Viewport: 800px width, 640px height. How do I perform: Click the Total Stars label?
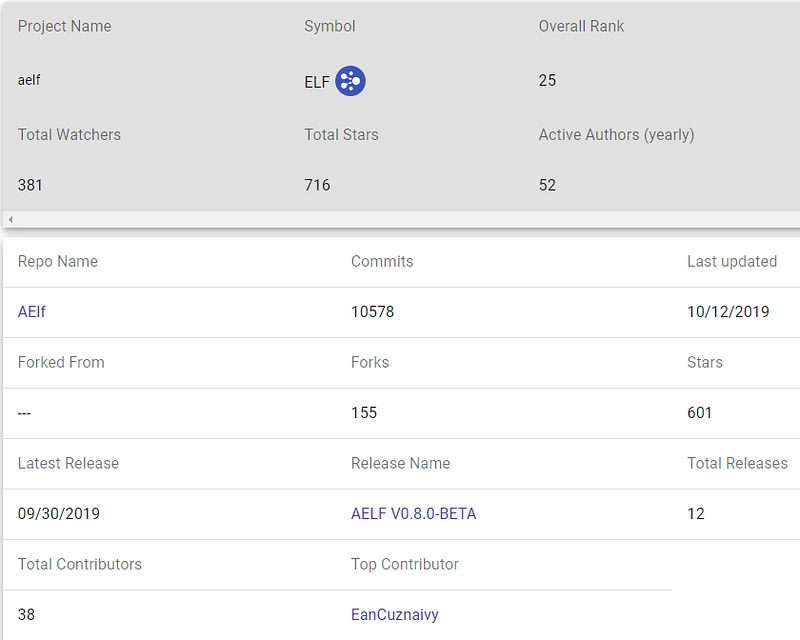pyautogui.click(x=341, y=135)
